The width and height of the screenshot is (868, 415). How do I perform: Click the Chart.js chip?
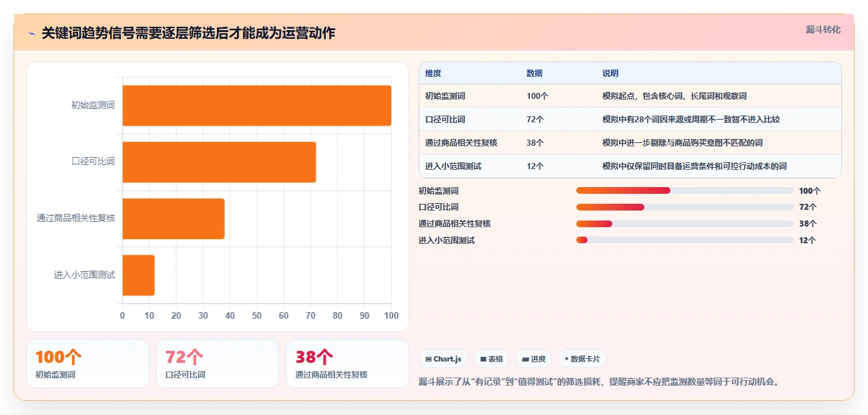pos(443,359)
